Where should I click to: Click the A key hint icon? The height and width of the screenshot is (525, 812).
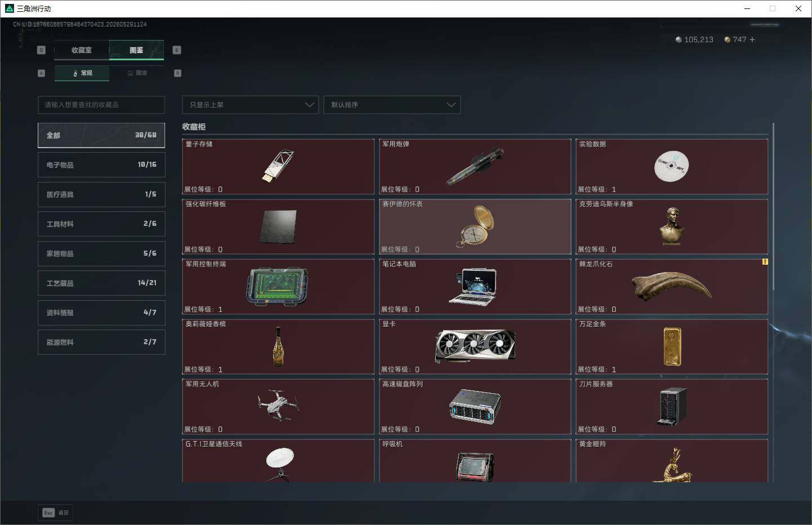(x=41, y=73)
